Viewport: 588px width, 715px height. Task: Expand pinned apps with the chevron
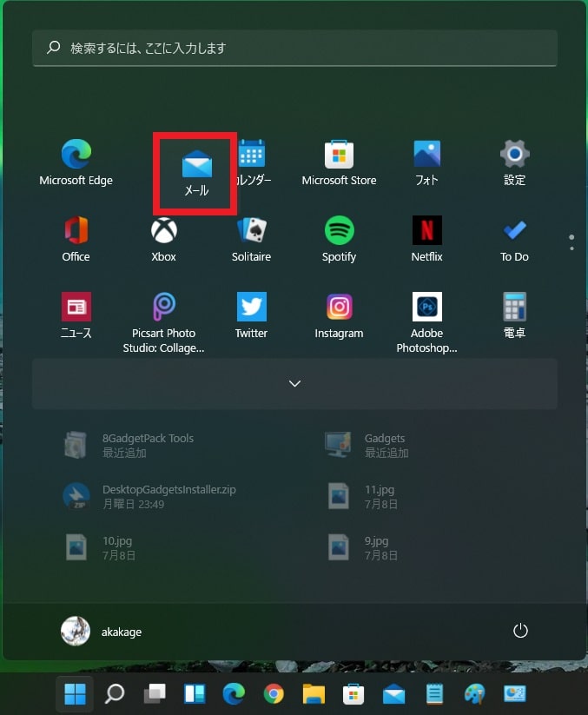pyautogui.click(x=294, y=383)
